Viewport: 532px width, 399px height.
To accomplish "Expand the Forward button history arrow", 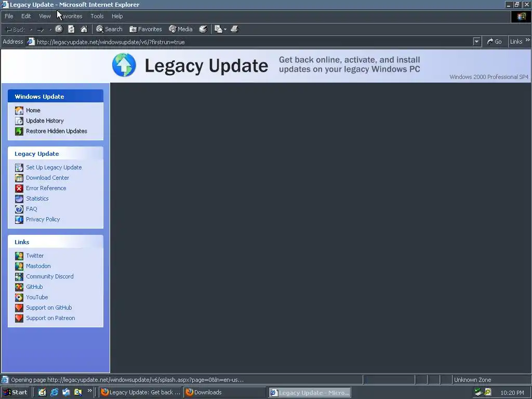I will point(50,30).
